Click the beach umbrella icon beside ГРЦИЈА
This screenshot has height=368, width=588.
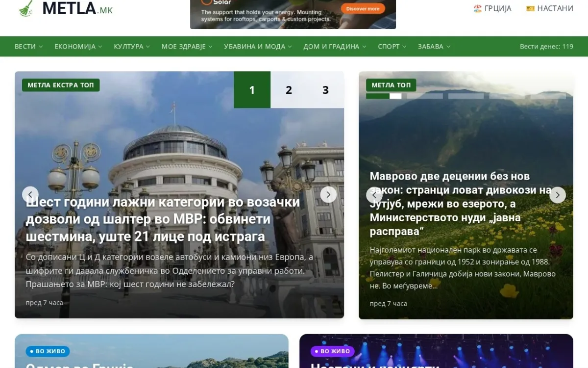tap(478, 8)
